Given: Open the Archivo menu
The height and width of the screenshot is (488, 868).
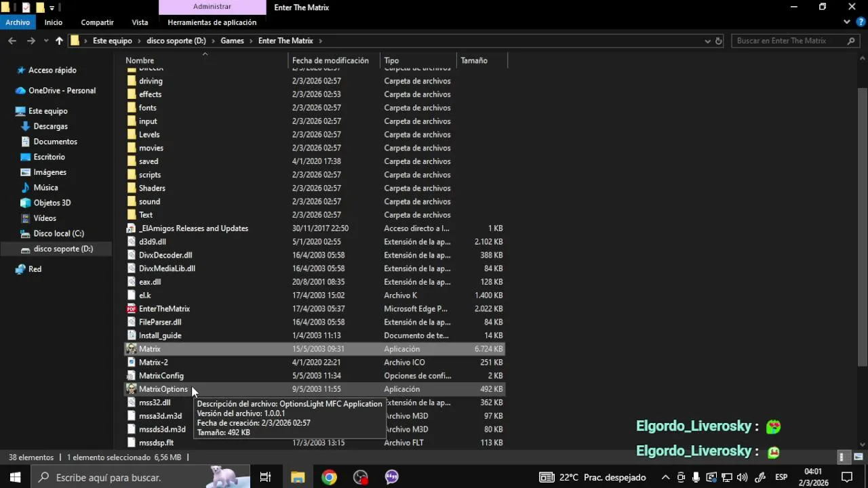Looking at the screenshot, I should coord(18,22).
